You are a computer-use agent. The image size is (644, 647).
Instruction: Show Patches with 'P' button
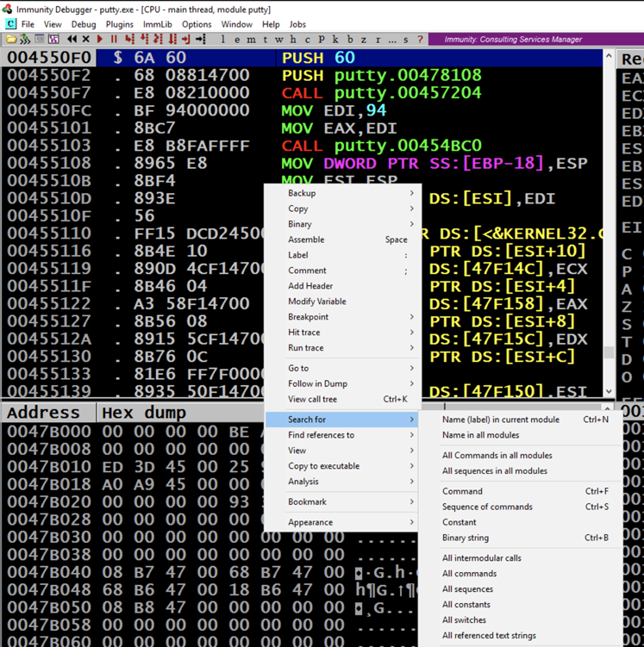322,40
